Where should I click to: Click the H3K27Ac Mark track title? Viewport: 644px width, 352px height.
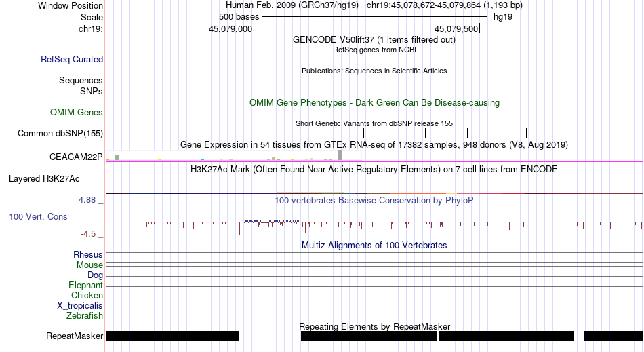pyautogui.click(x=374, y=170)
